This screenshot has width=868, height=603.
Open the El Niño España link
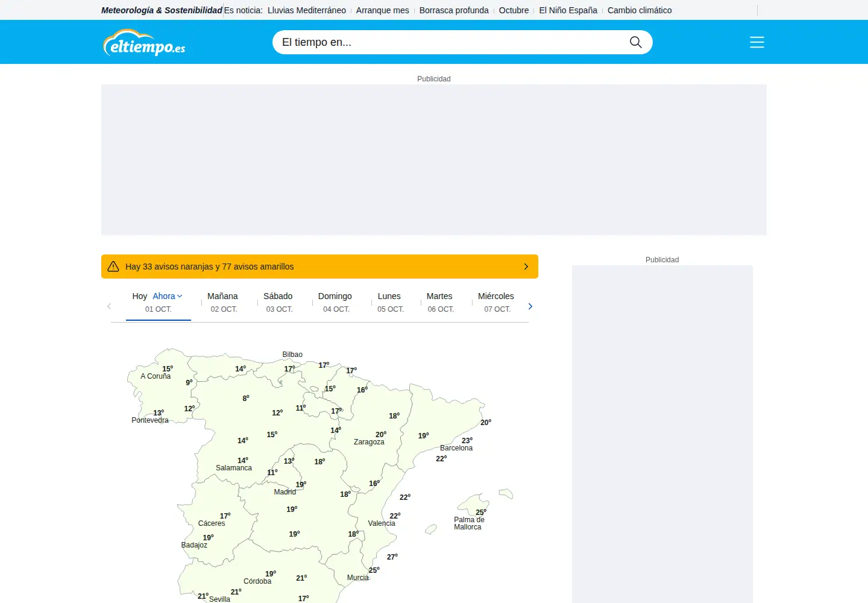click(x=568, y=10)
